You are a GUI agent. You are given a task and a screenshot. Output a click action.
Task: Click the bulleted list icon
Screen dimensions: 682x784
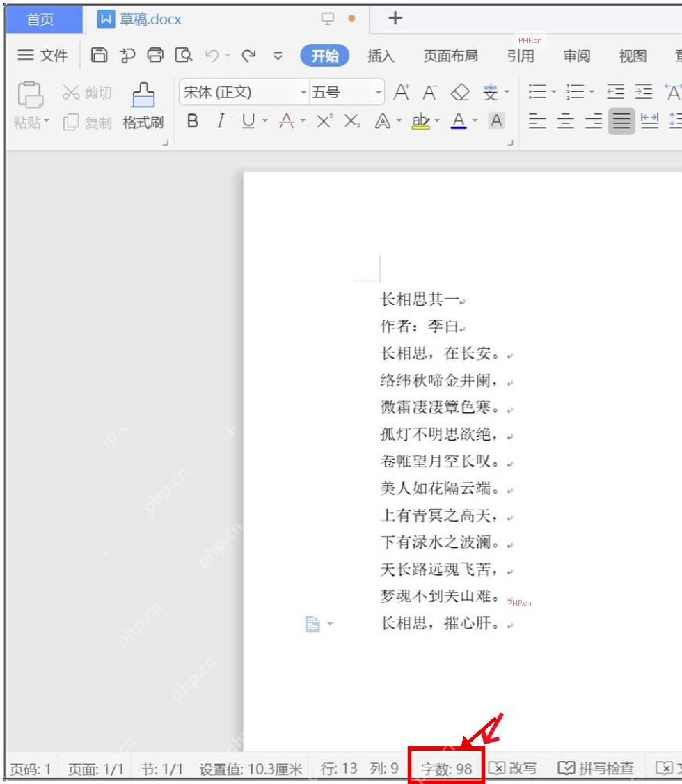point(537,91)
